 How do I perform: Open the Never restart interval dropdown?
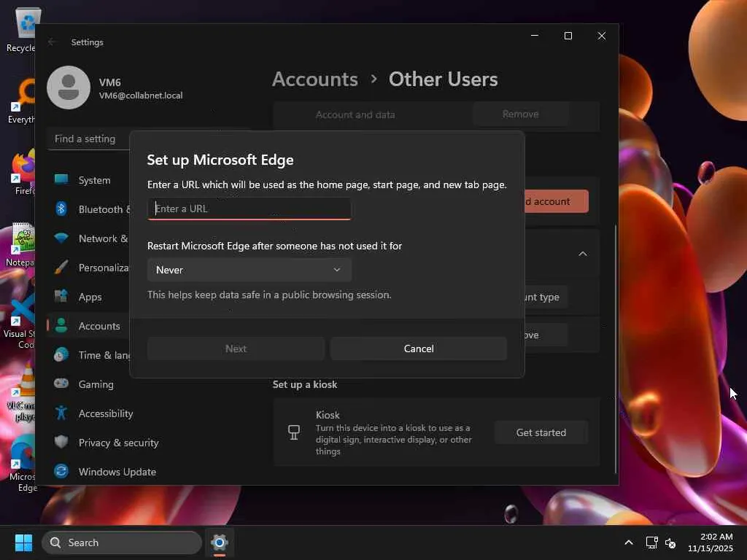[249, 270]
